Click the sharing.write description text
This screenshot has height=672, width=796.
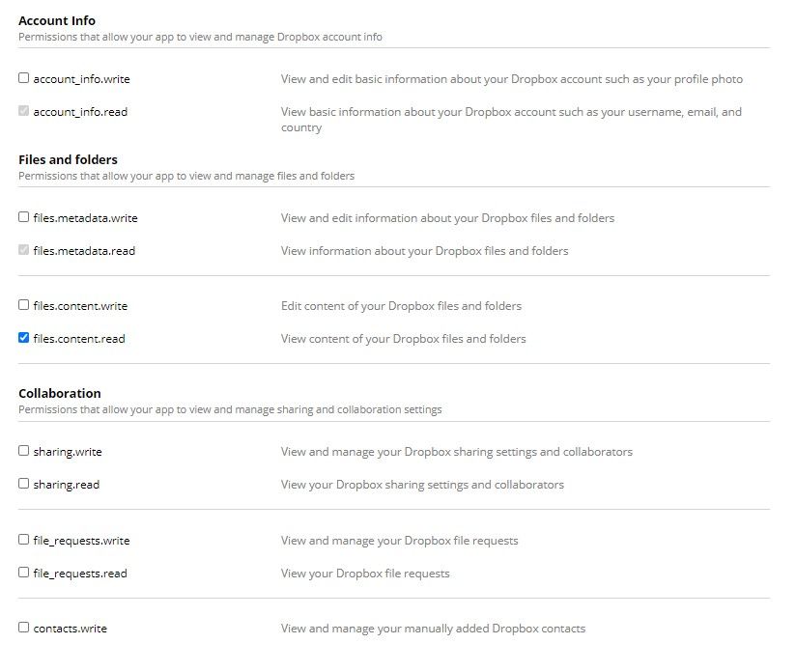[456, 451]
